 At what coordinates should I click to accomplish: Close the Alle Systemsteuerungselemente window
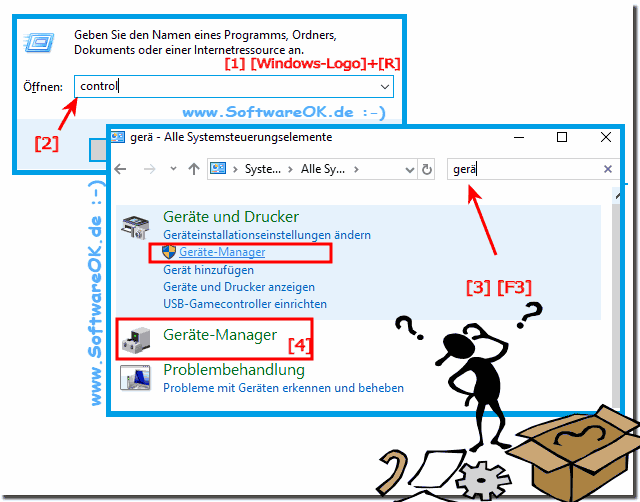pos(606,137)
